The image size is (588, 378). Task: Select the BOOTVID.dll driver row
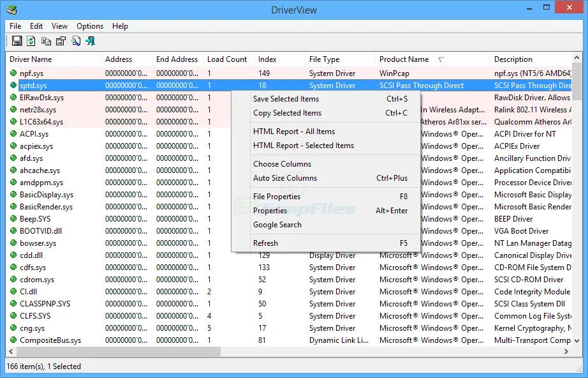289,231
